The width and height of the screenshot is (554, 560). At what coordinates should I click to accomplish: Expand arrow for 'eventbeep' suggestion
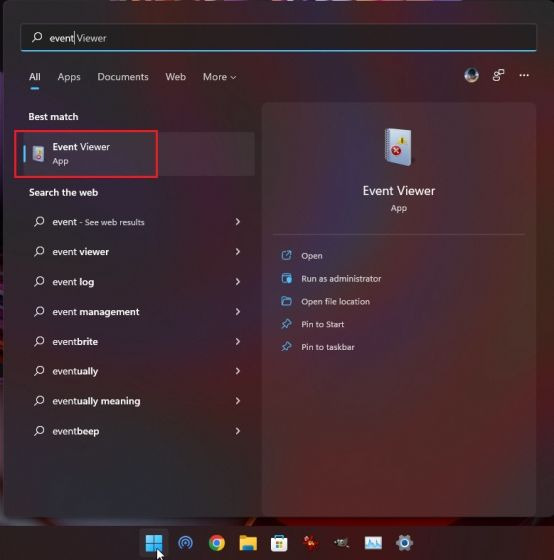(238, 431)
